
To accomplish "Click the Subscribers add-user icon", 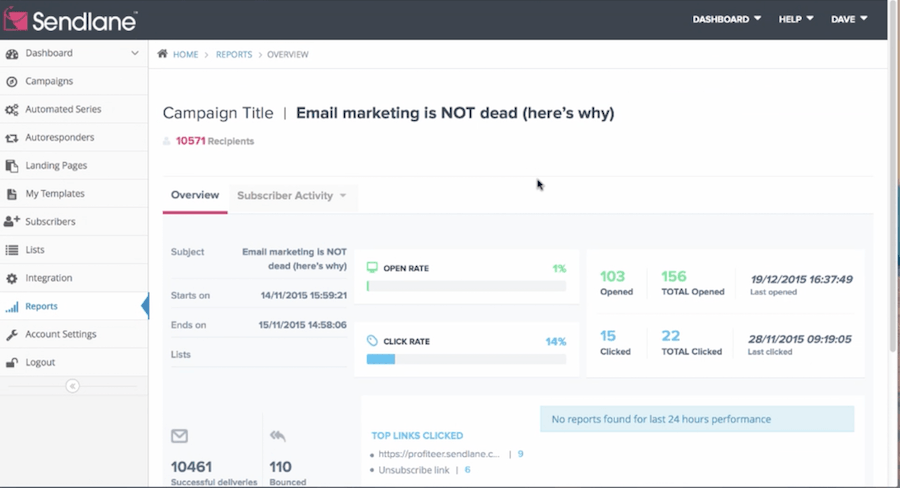I will (x=11, y=222).
